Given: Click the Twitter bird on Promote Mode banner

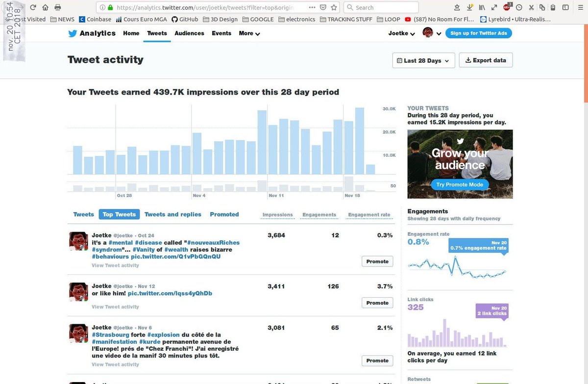Looking at the screenshot, I should tap(460, 141).
